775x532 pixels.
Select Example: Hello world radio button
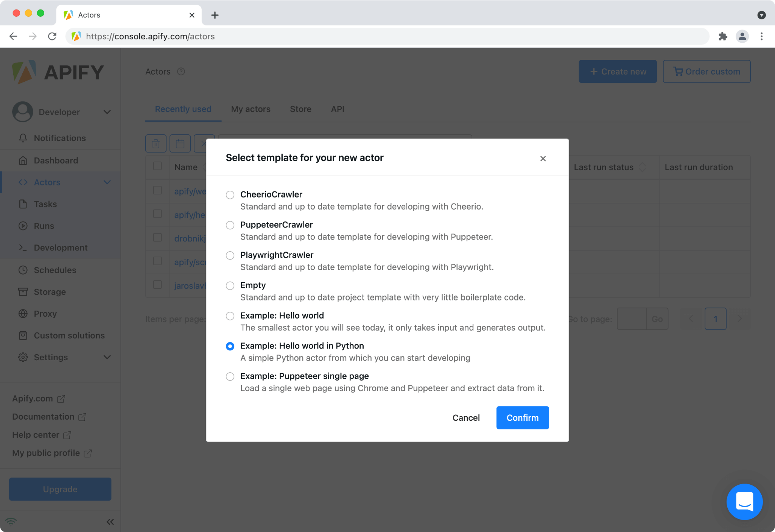coord(230,316)
